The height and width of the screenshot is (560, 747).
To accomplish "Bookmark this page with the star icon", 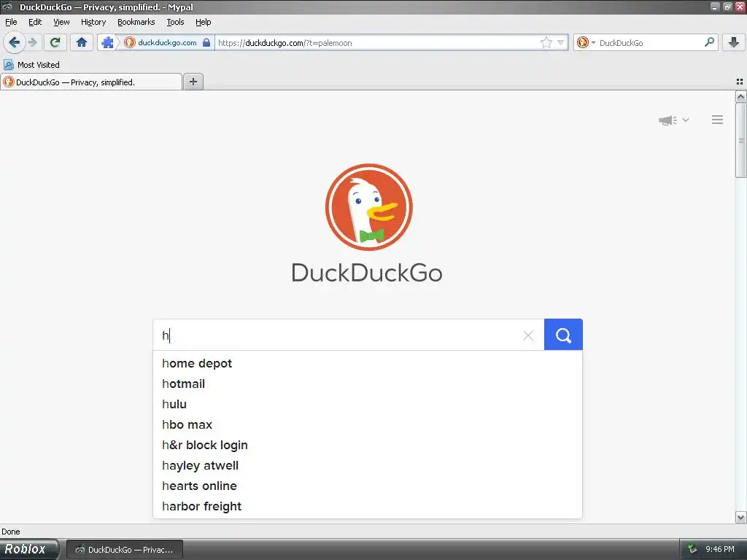I will point(546,42).
